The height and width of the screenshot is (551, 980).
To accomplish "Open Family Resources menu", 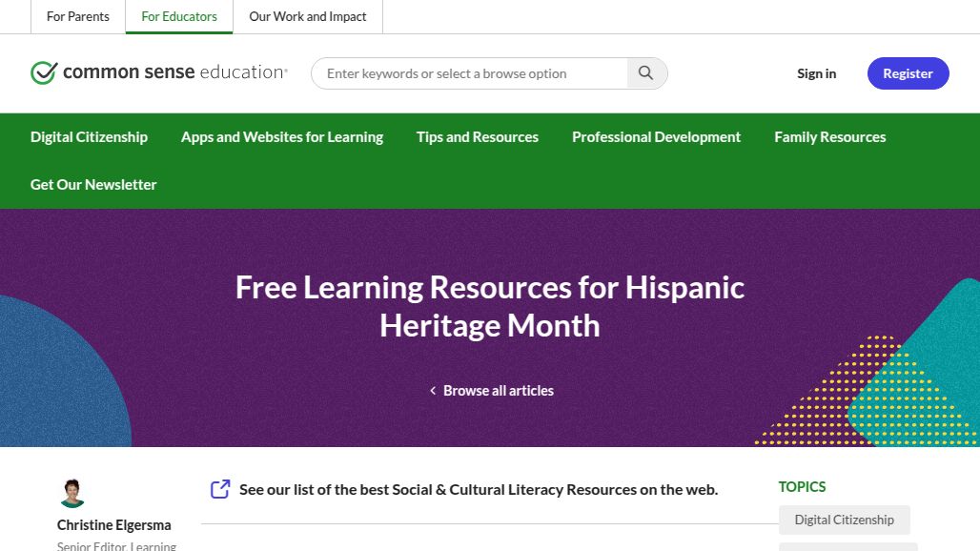I will pos(830,137).
